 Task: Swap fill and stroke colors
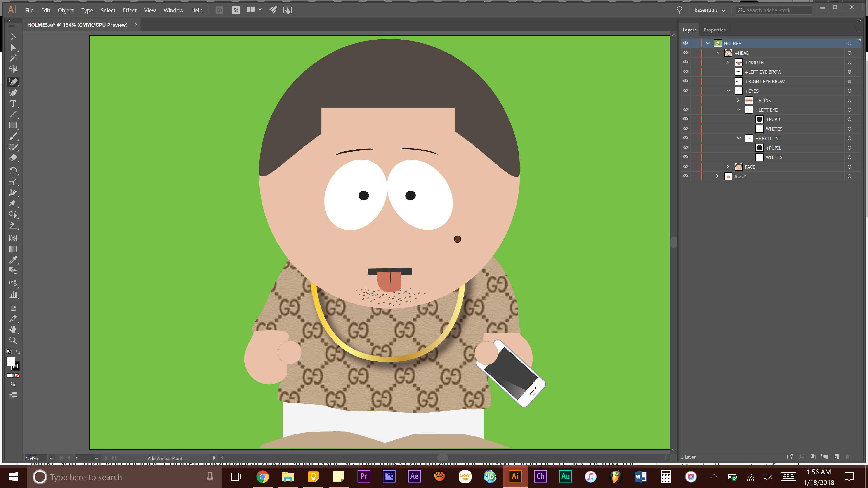pos(18,352)
